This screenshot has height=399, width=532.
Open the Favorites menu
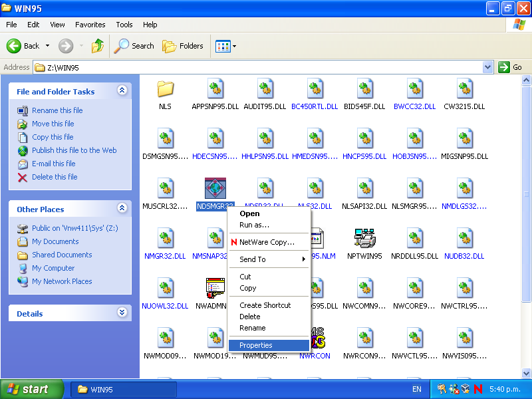tap(90, 25)
